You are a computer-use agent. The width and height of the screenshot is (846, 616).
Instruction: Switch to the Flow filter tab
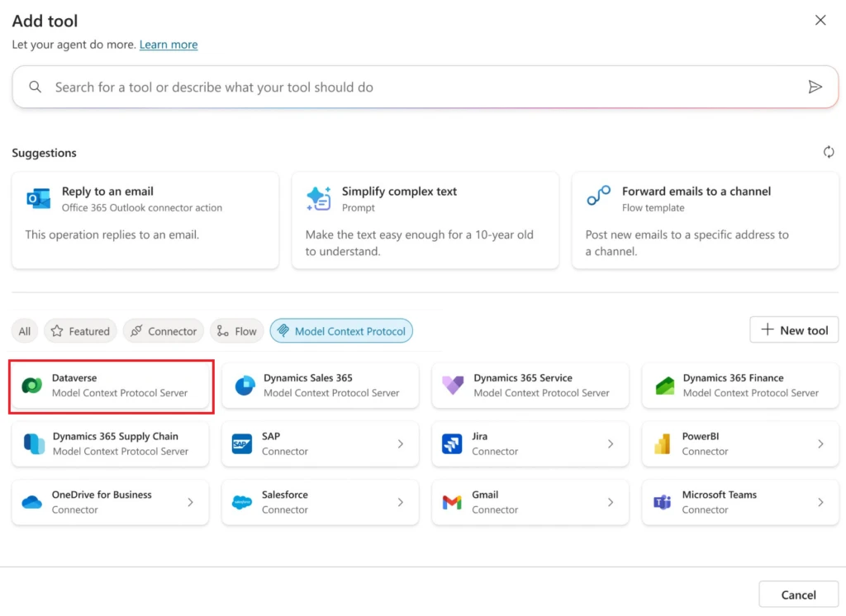(236, 331)
